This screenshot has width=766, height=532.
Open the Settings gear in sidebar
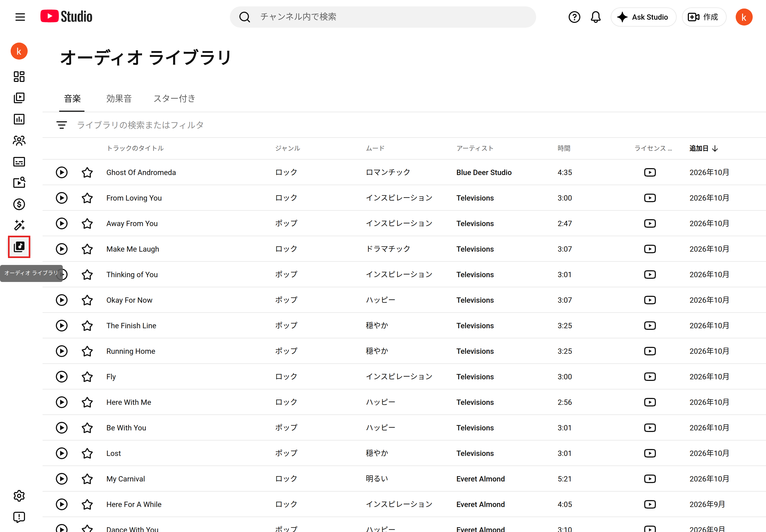19,496
